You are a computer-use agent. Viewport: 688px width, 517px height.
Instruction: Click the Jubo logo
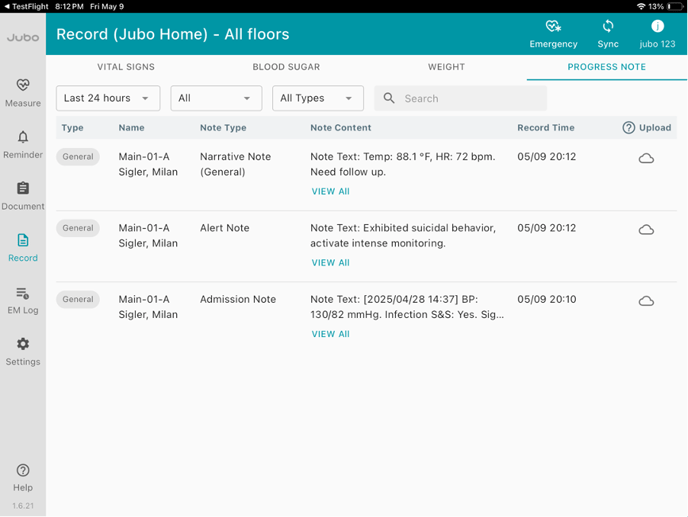[23, 38]
